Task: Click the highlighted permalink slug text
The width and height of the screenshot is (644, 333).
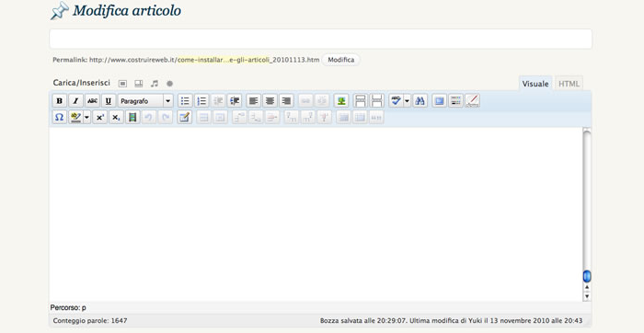Action: (x=224, y=60)
